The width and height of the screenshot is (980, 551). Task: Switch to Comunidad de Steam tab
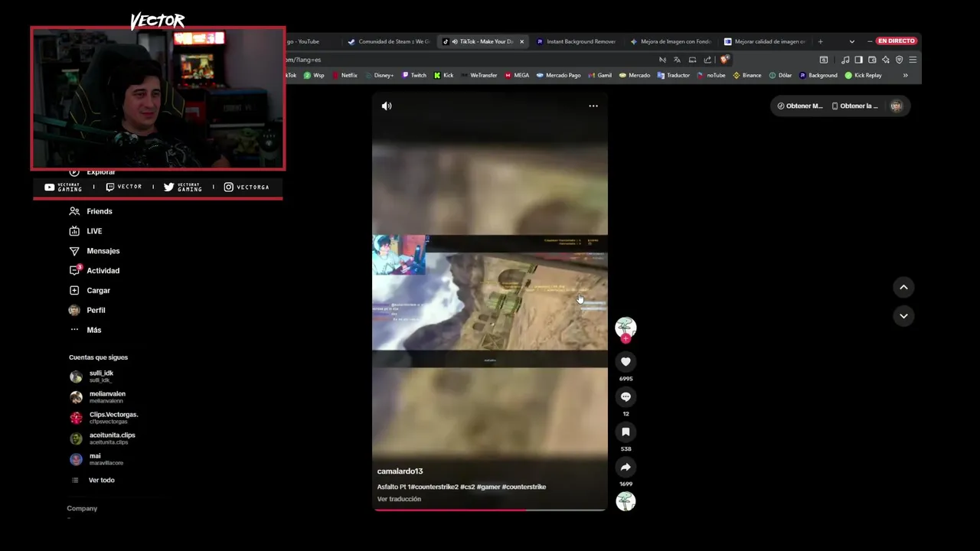coord(390,41)
